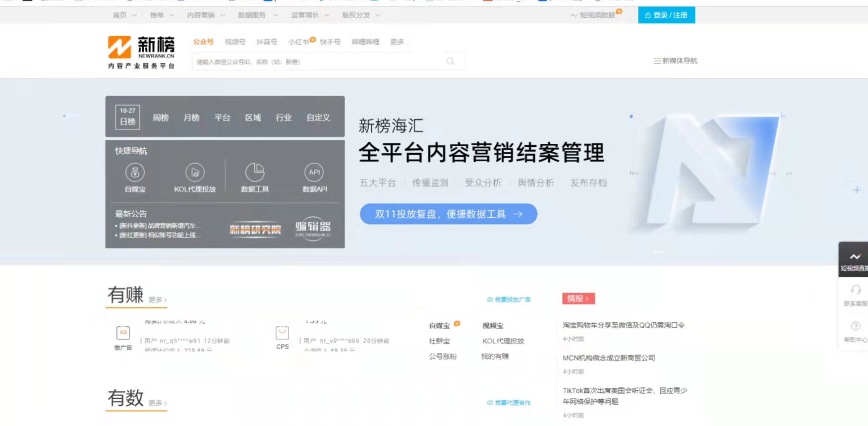Select the 公众号 tab

pyautogui.click(x=203, y=42)
